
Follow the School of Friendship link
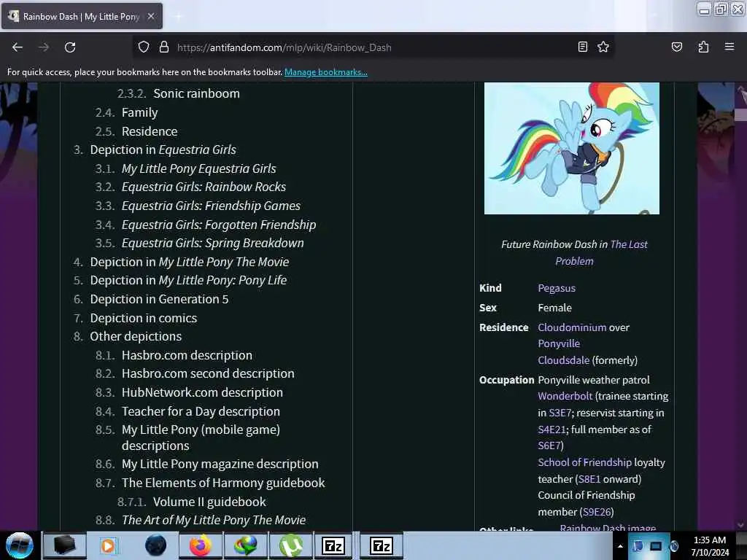pyautogui.click(x=584, y=462)
